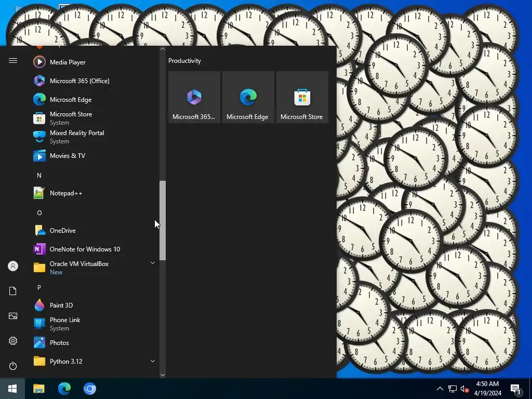Expand the Python 3.12 folder

[x=95, y=362]
